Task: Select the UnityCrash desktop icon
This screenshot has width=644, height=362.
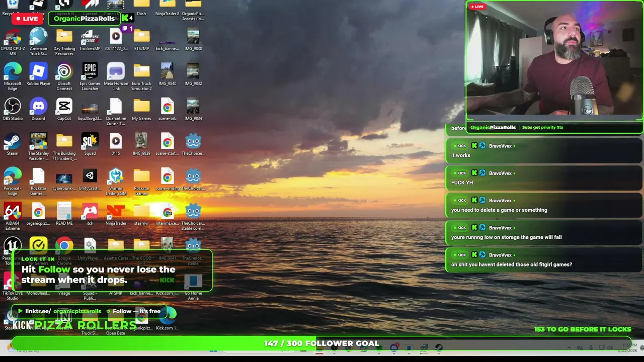Action: pos(90,179)
